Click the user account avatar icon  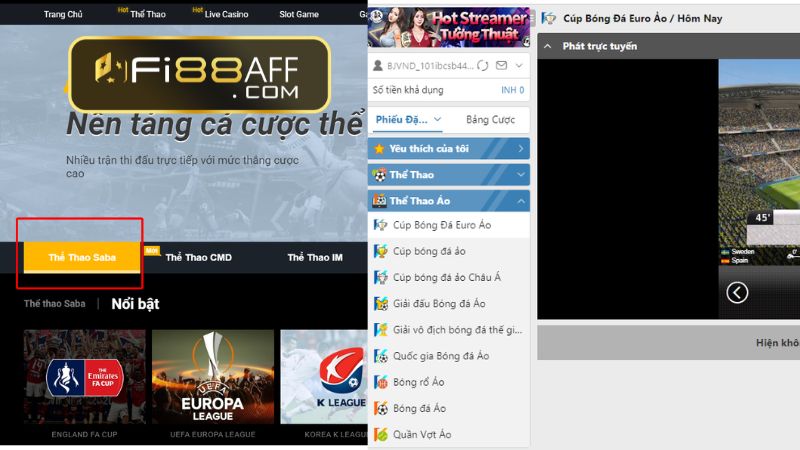click(x=378, y=65)
